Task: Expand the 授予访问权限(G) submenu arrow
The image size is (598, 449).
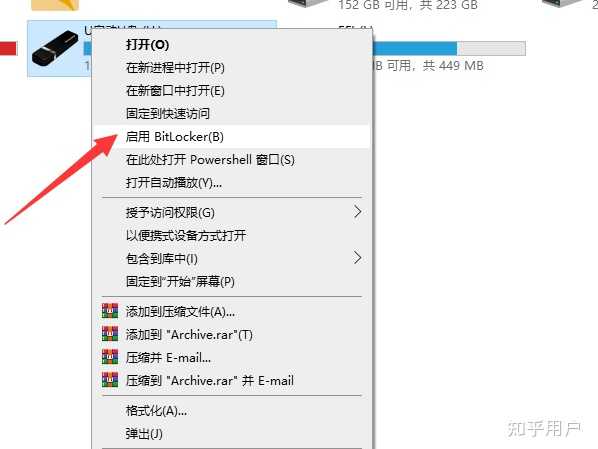Action: (x=357, y=212)
